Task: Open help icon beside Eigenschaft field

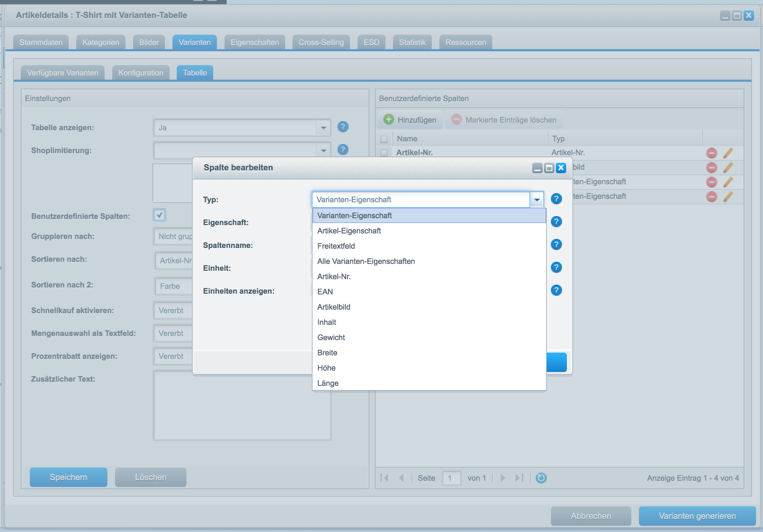Action: pos(556,222)
